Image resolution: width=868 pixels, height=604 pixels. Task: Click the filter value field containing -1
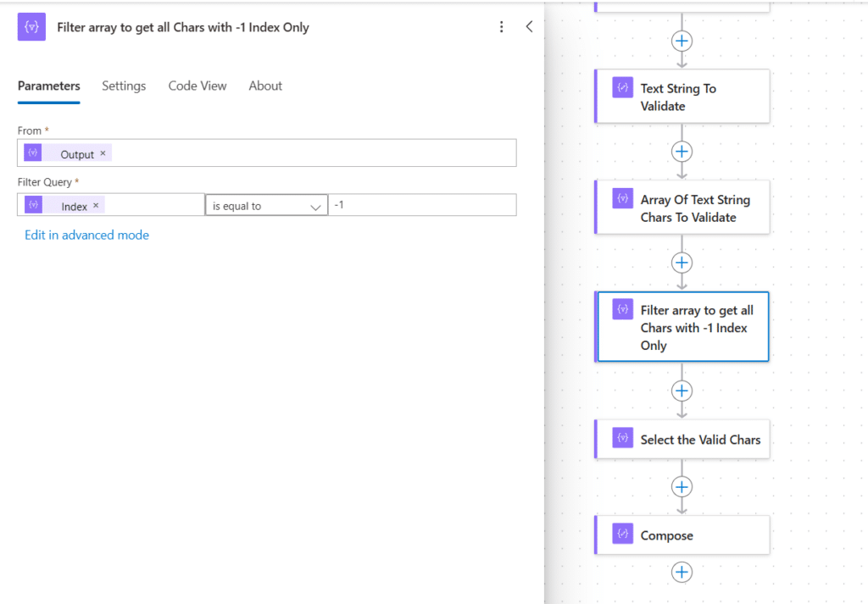(x=421, y=205)
